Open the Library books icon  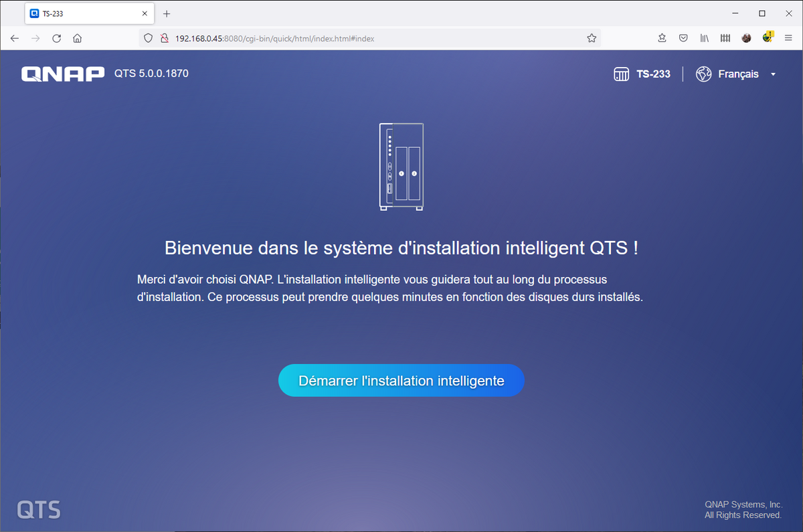click(x=704, y=38)
